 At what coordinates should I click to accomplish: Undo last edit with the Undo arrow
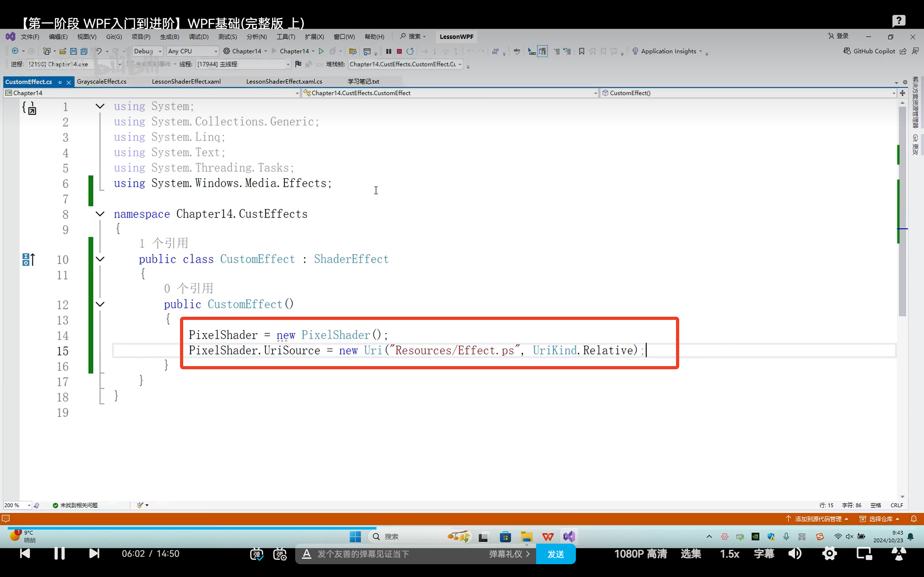[x=98, y=51]
